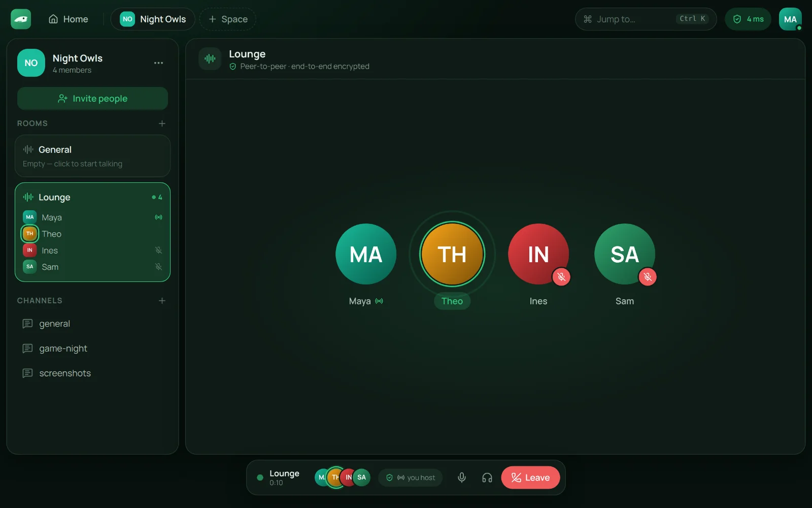812x508 pixels.
Task: Open the screenshots channel
Action: click(92, 373)
